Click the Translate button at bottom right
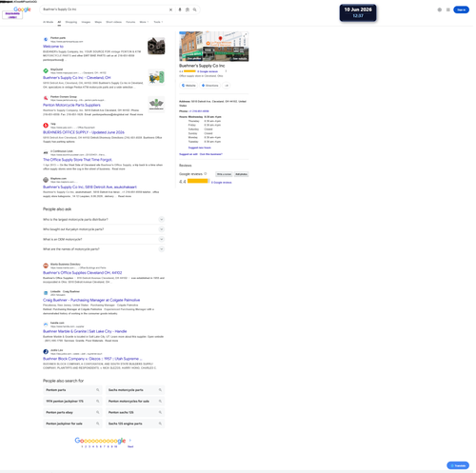The width and height of the screenshot is (476, 473). 458,465
